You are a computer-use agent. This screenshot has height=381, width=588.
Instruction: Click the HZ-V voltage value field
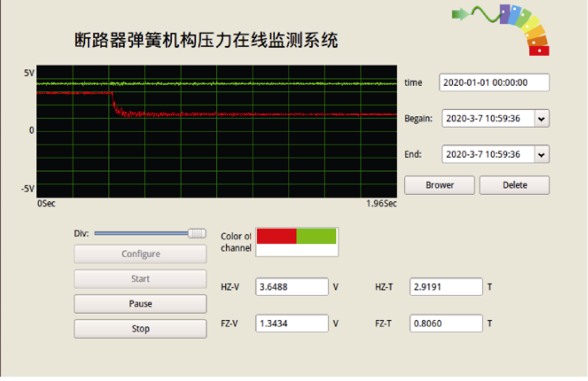point(292,287)
